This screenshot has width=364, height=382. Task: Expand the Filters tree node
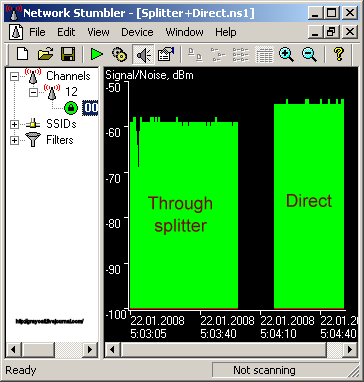click(x=14, y=140)
